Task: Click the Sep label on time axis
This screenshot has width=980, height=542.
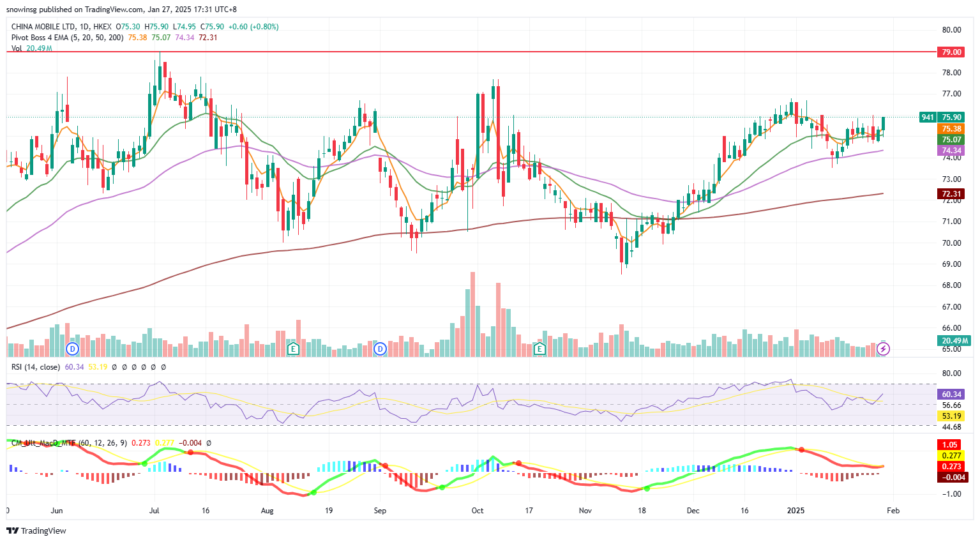Action: (380, 511)
